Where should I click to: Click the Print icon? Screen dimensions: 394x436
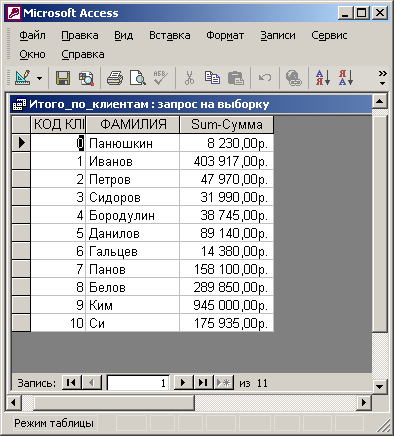115,78
